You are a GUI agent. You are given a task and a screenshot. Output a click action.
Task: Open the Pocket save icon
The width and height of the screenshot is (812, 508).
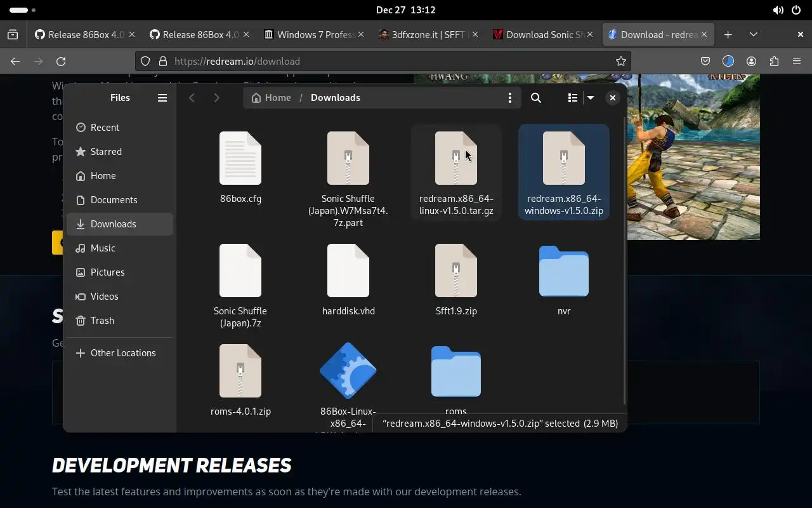pos(705,62)
